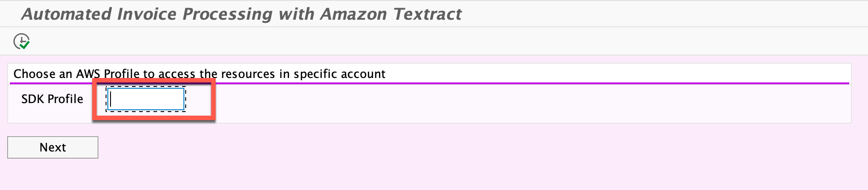
Task: Click the SDK Profile label
Action: tap(52, 99)
